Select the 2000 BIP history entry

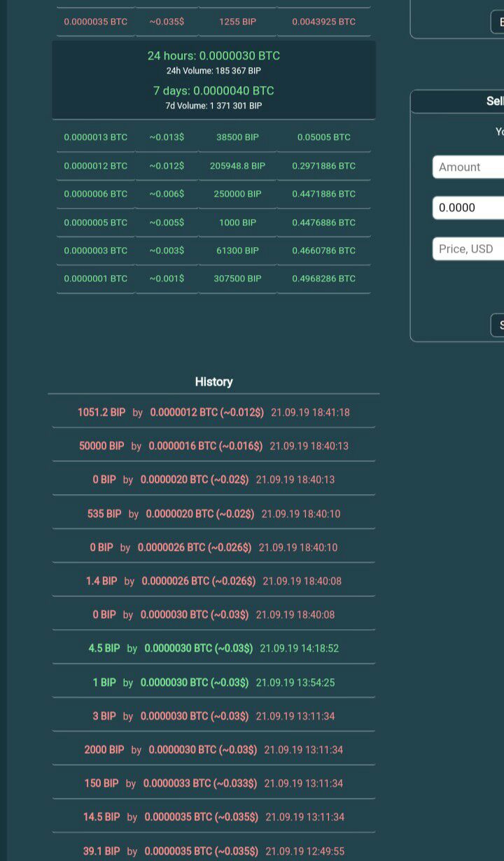point(213,750)
